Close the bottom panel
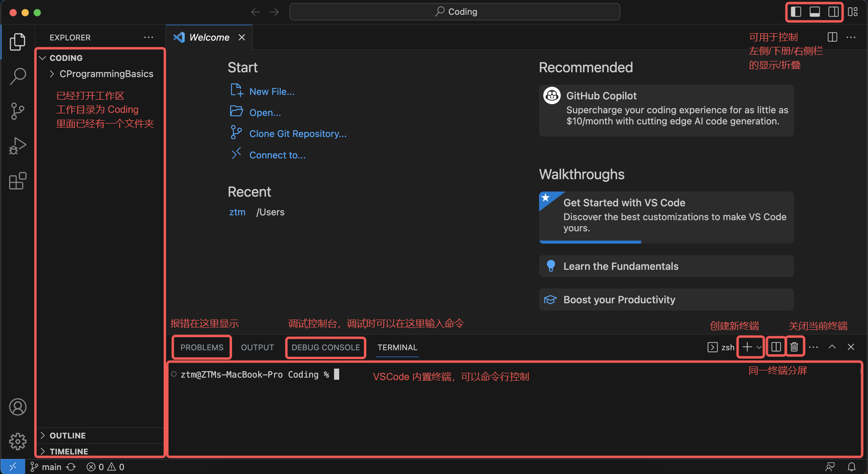This screenshot has height=474, width=868. coord(851,347)
